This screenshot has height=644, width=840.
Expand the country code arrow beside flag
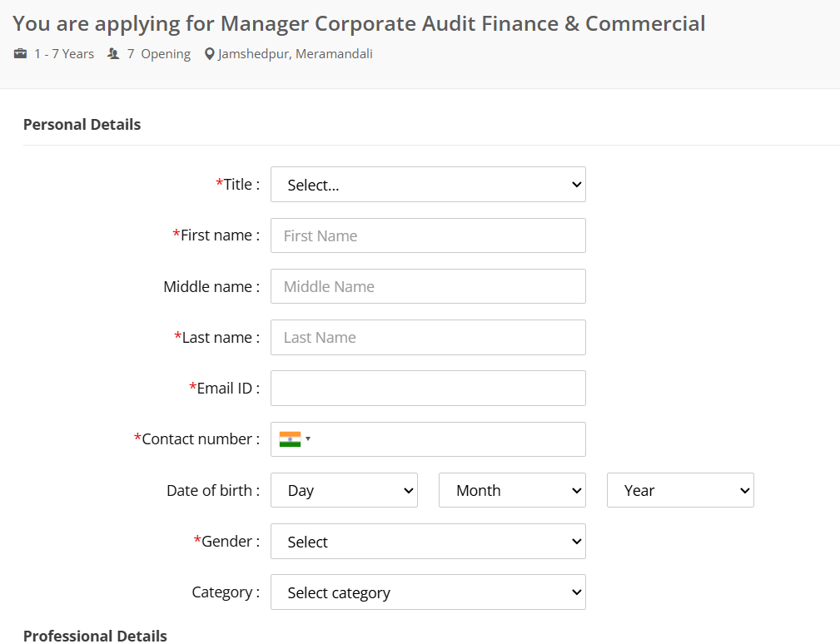[x=308, y=439]
